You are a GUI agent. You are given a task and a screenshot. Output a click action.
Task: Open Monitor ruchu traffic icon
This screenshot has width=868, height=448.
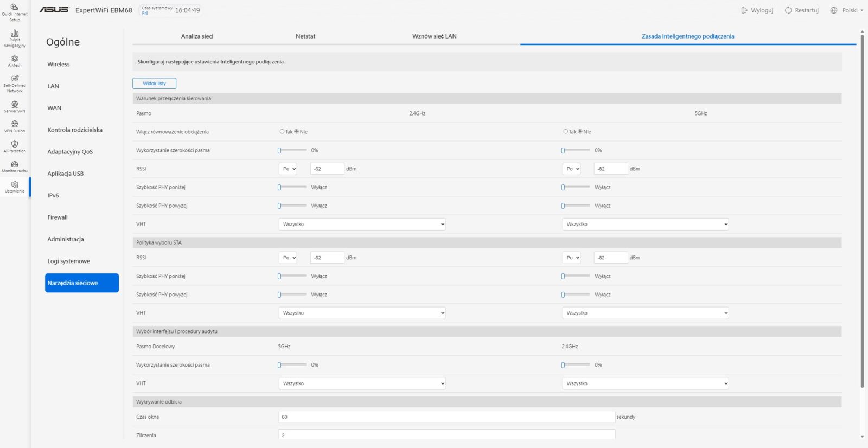[15, 164]
